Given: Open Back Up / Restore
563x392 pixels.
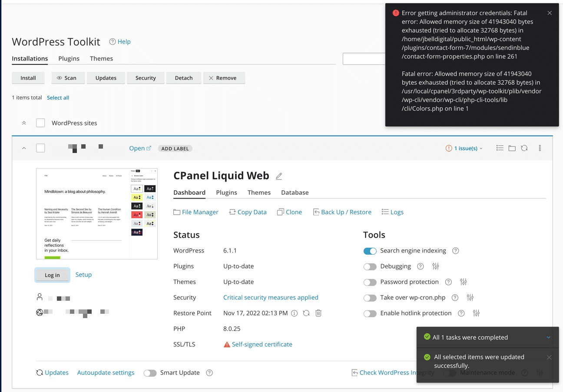Looking at the screenshot, I should point(342,212).
